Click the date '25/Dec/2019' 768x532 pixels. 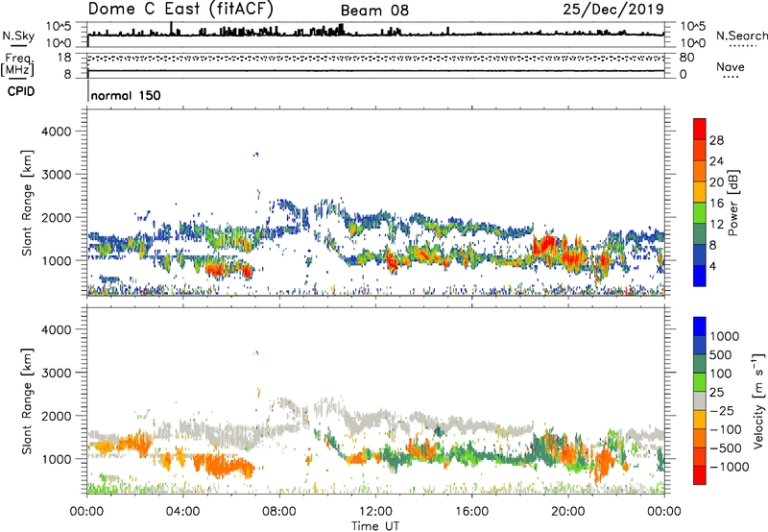(x=613, y=9)
